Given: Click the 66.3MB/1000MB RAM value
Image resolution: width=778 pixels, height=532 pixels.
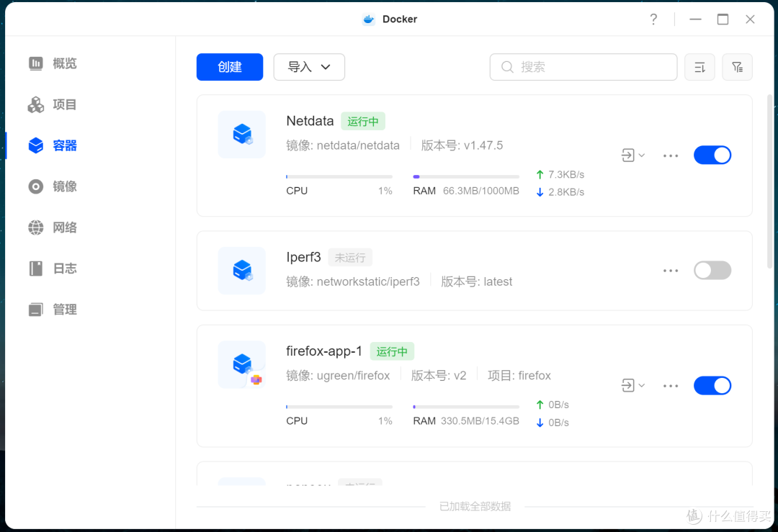Looking at the screenshot, I should click(480, 191).
